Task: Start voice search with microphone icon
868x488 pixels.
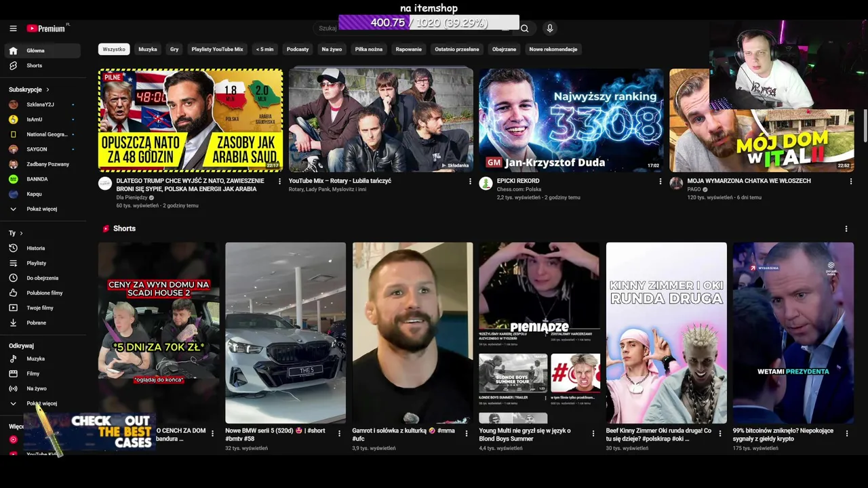Action: click(x=550, y=28)
